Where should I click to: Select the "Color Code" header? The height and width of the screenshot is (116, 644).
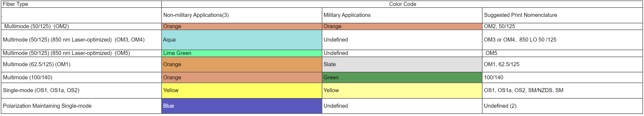402,4
